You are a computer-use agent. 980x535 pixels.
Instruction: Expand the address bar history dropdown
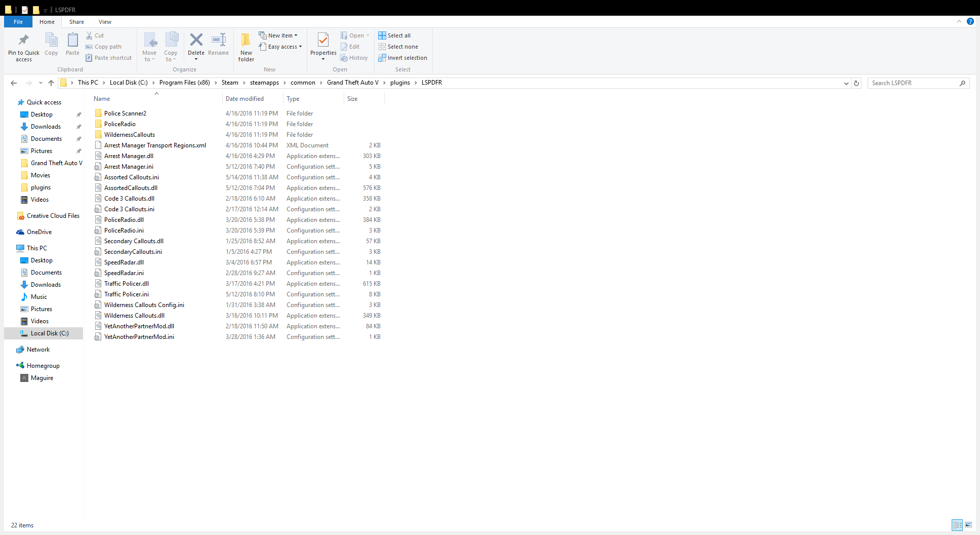point(846,83)
